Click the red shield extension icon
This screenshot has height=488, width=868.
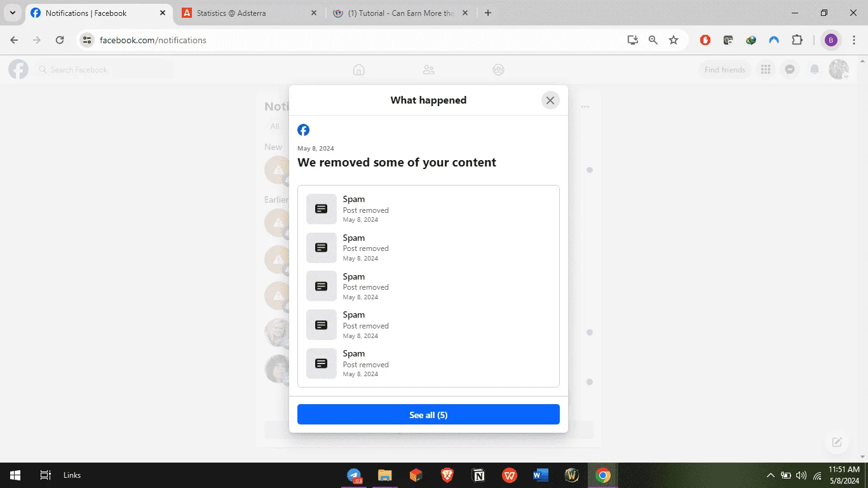coord(705,40)
